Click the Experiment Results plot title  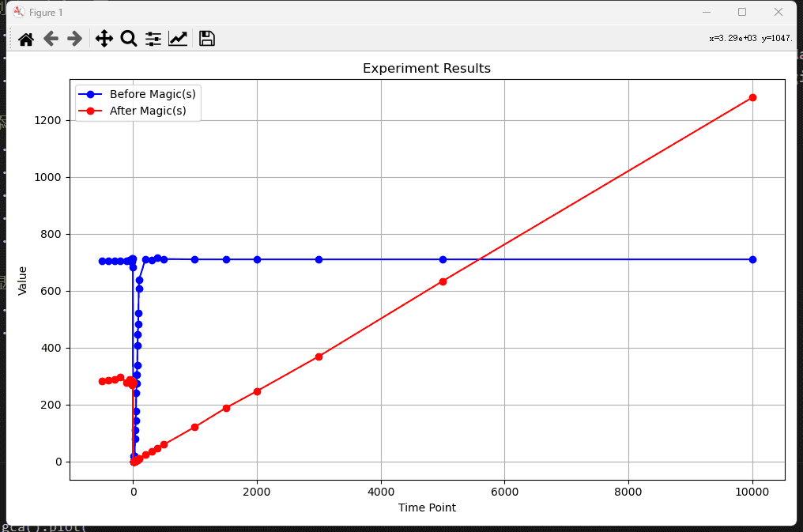click(427, 68)
